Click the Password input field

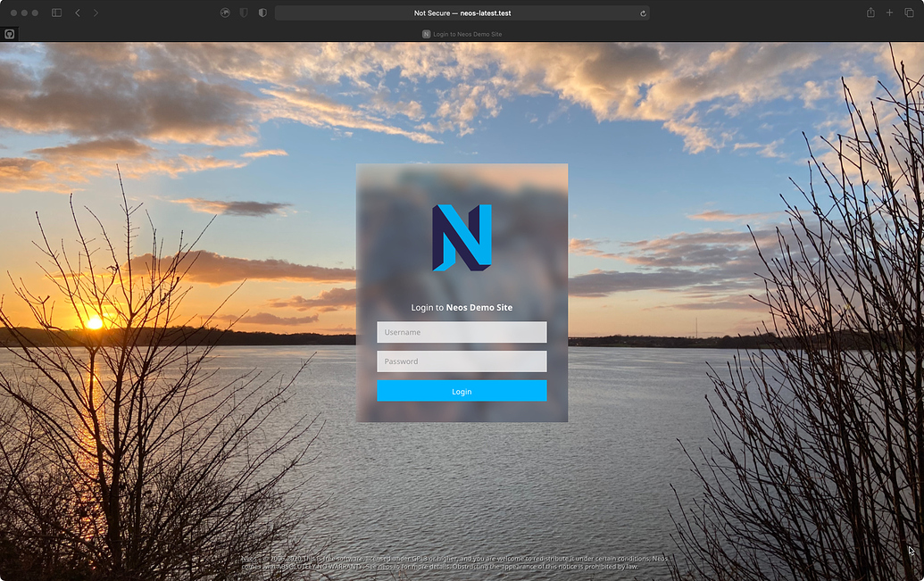[462, 361]
